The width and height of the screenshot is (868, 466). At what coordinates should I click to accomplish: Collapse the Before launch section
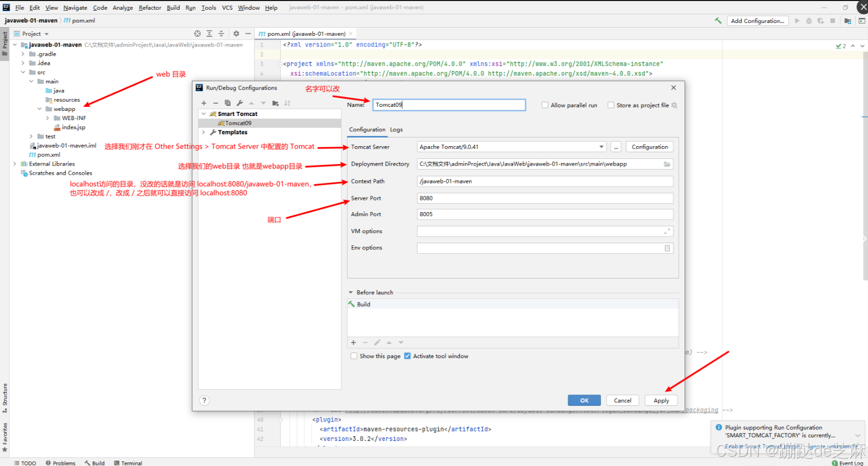(x=351, y=293)
